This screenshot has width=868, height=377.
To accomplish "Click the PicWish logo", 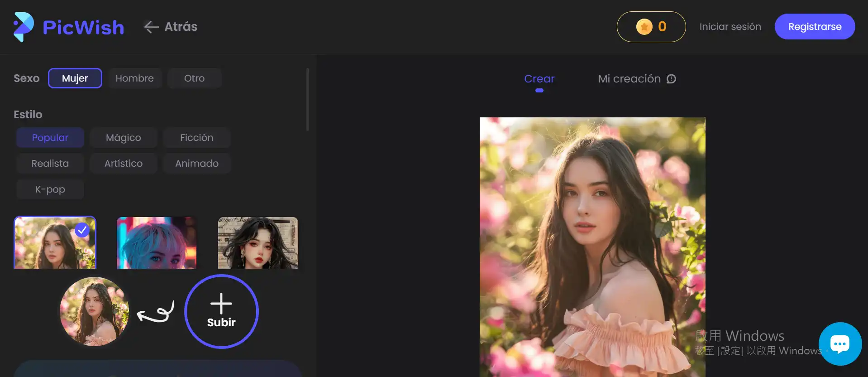I will 69,27.
